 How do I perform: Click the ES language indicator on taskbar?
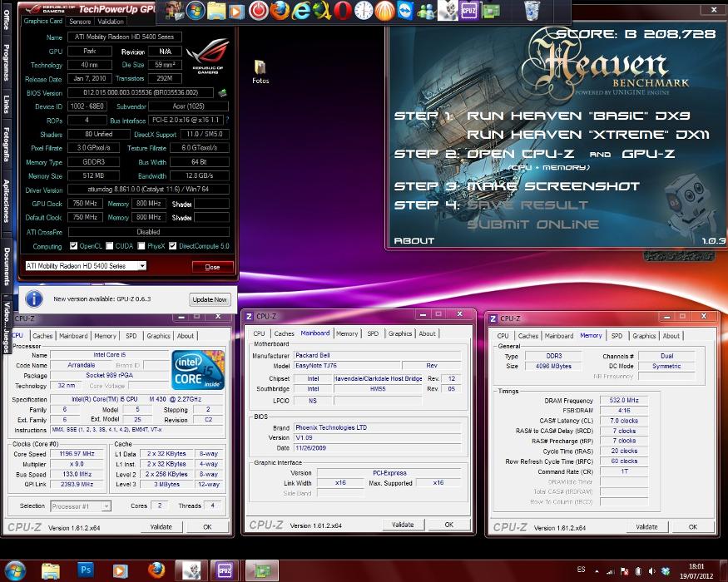click(x=581, y=570)
